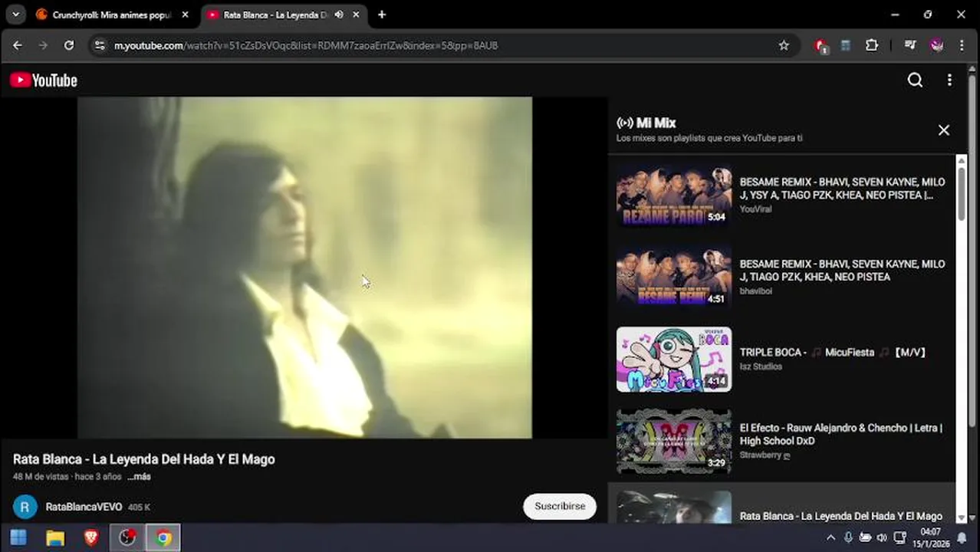The height and width of the screenshot is (552, 980).
Task: Click the Isz Studios channel name
Action: 761,366
